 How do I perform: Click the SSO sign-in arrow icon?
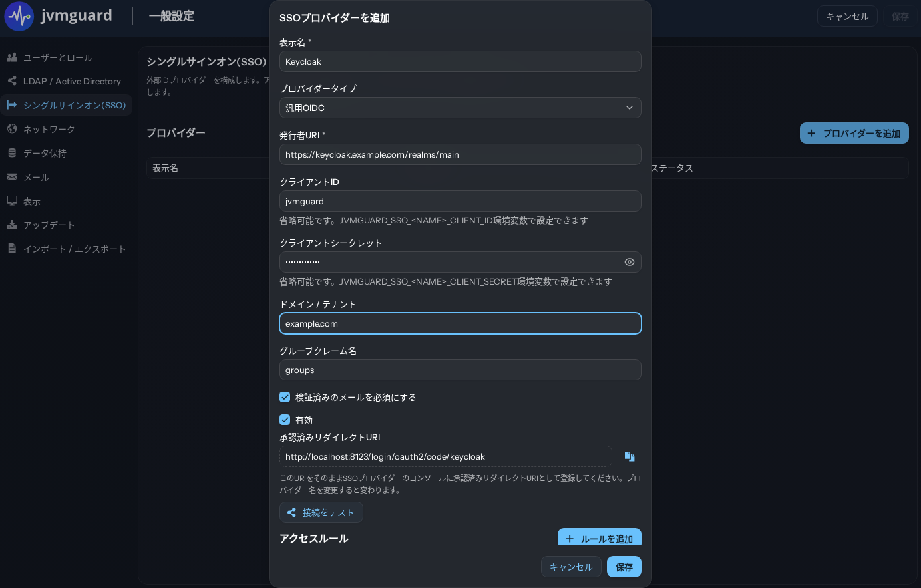pos(12,105)
